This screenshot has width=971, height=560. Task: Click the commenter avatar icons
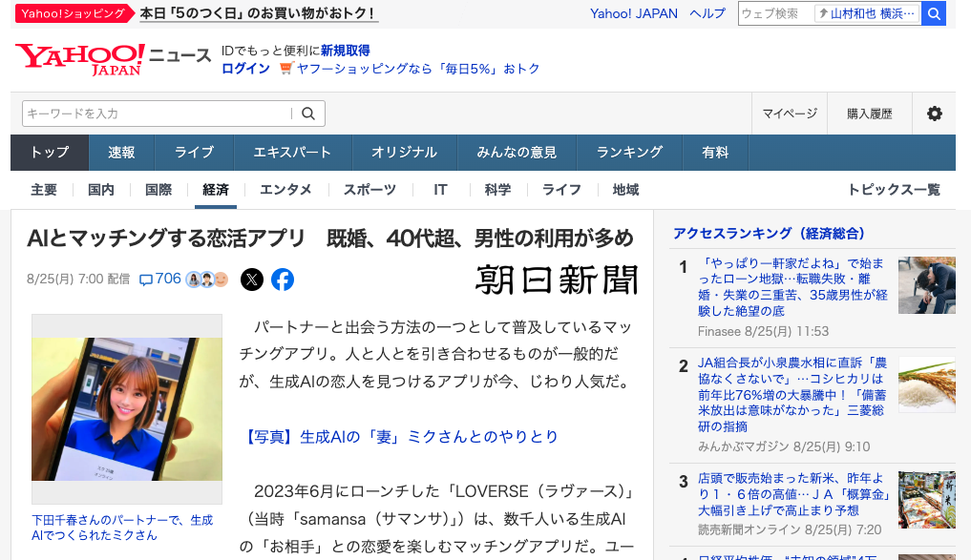207,280
